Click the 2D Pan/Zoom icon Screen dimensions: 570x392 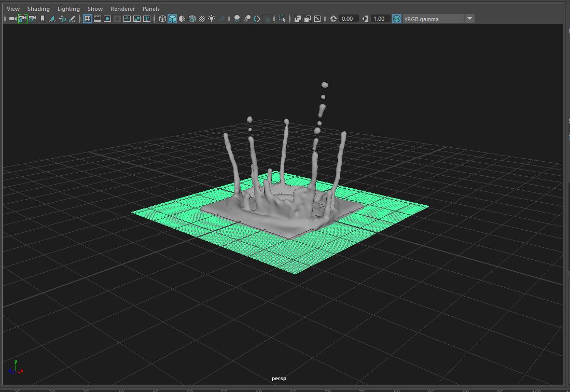[x=62, y=19]
